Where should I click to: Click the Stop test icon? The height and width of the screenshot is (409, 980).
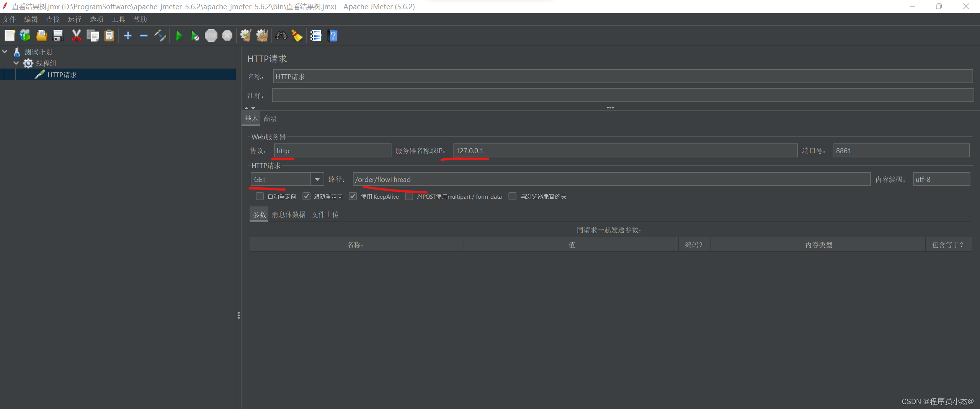[211, 36]
